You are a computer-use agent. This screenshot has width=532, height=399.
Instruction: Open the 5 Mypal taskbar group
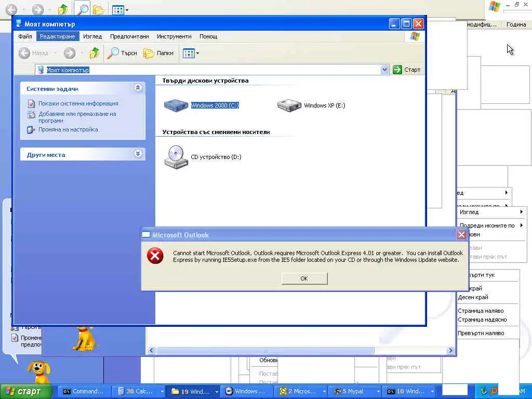pos(355,391)
